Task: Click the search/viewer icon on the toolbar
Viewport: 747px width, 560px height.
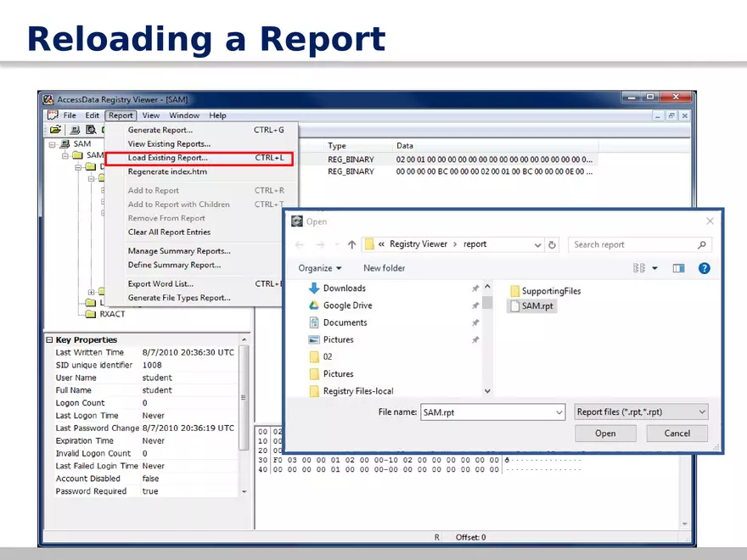Action: tap(92, 130)
